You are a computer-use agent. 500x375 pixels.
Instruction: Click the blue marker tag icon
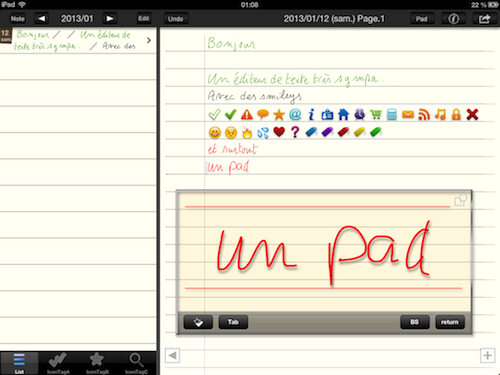(311, 132)
